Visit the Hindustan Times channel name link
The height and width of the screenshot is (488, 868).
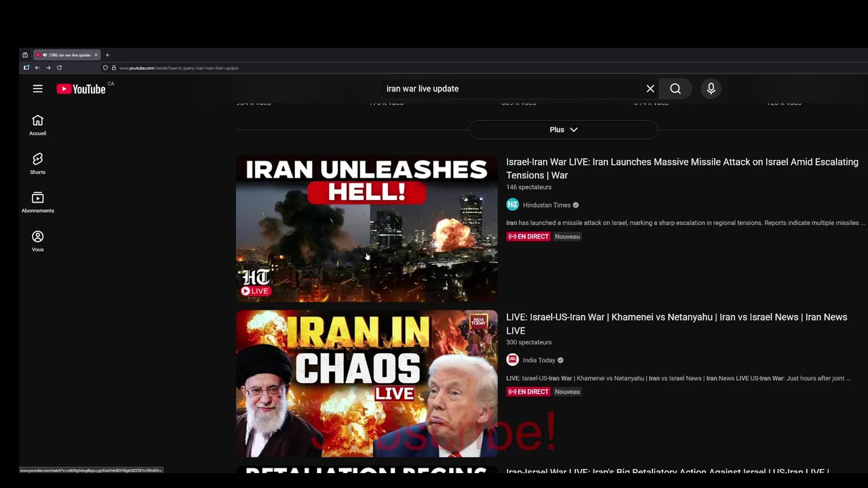[x=547, y=205]
